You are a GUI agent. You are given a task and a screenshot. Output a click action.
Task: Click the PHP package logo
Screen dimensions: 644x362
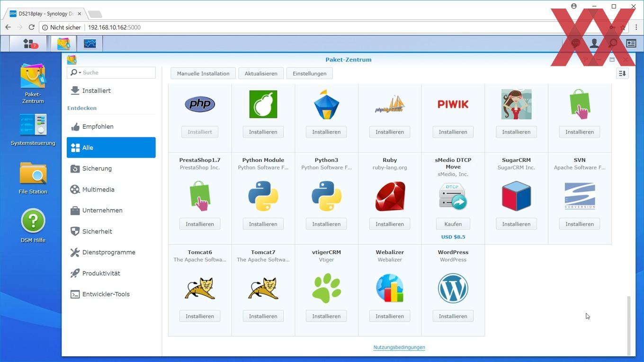(x=200, y=104)
